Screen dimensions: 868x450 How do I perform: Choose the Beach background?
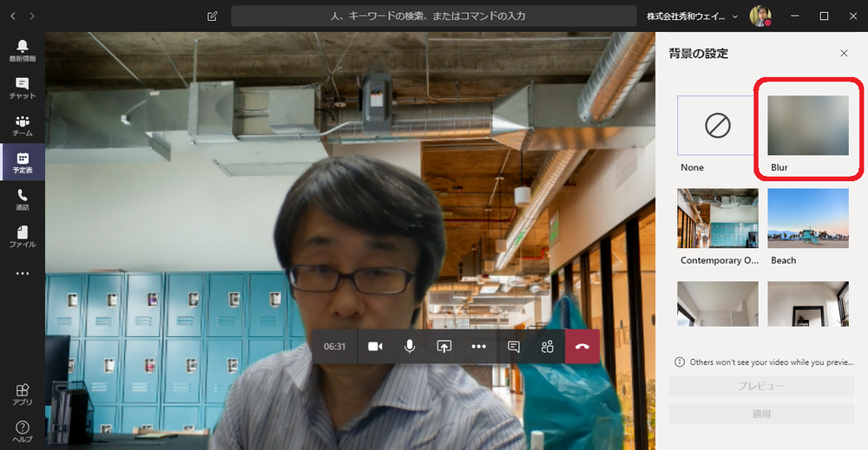tap(807, 218)
